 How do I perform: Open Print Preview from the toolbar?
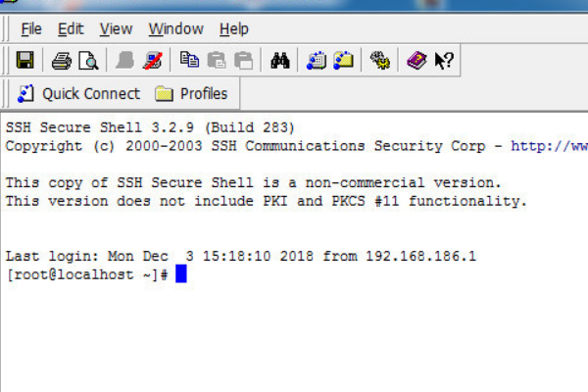pyautogui.click(x=88, y=61)
